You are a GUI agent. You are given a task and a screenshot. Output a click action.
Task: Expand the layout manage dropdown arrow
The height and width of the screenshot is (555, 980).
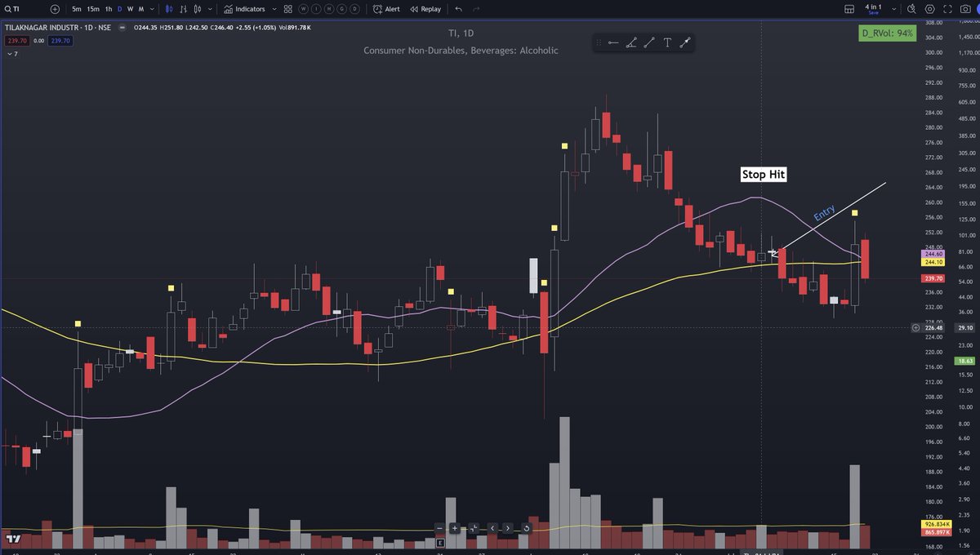point(894,9)
